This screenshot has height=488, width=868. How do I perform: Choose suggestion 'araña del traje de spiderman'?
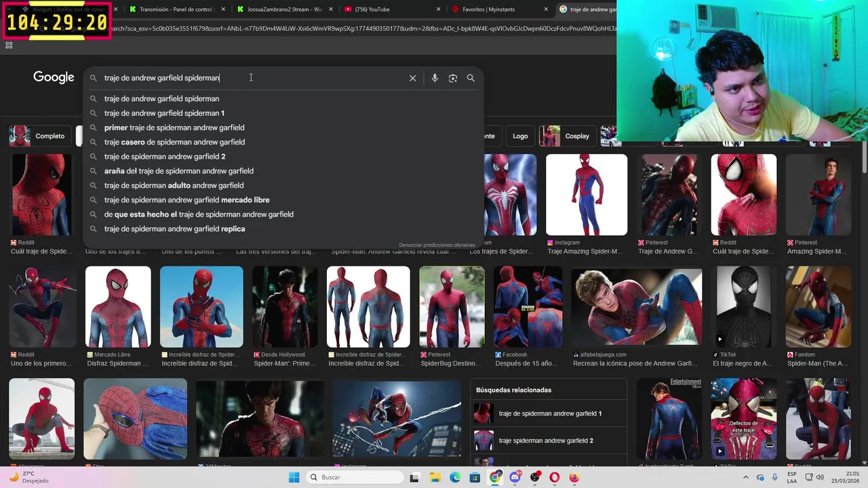click(x=283, y=171)
